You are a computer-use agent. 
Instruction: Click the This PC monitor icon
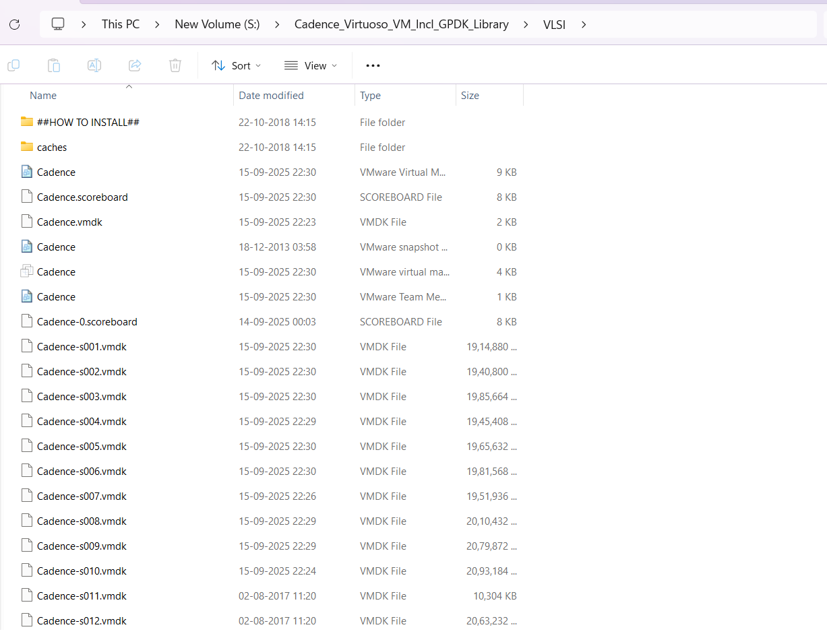pyautogui.click(x=58, y=24)
